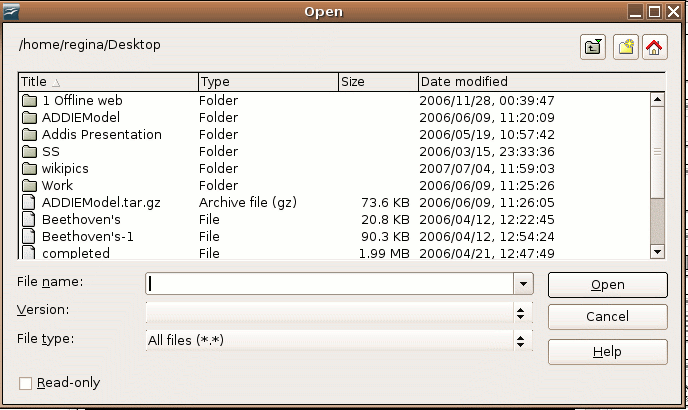Screen dimensions: 688x410
Task: Cancel the Open dialog
Action: [x=608, y=316]
